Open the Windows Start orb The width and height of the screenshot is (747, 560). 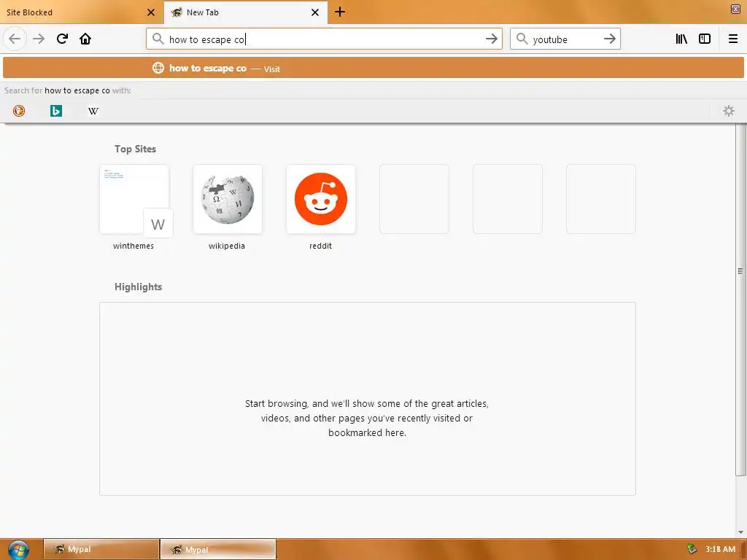tap(18, 549)
